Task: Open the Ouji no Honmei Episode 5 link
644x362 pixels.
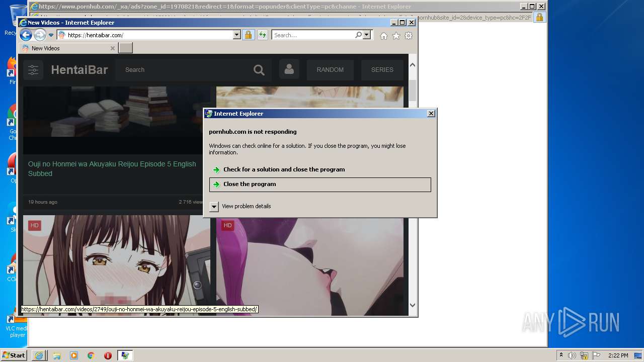Action: point(112,169)
